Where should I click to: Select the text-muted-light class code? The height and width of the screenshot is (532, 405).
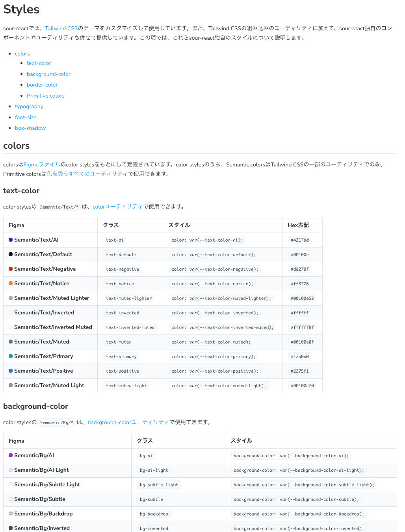[126, 386]
